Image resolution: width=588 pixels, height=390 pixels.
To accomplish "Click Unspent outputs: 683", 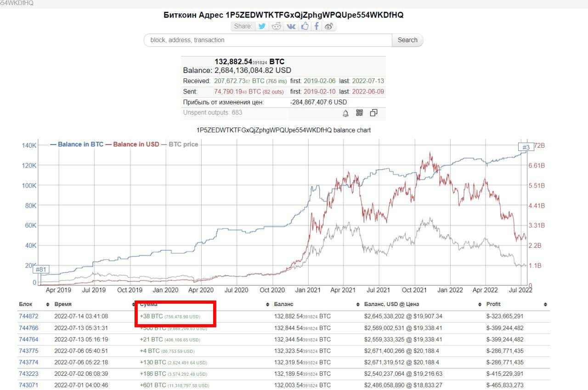I will coord(213,112).
